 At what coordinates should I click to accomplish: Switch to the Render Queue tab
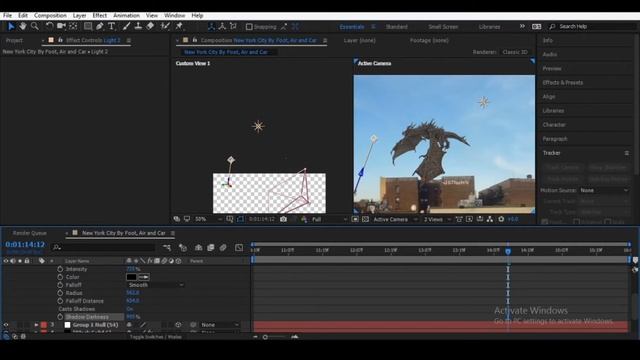(29, 233)
